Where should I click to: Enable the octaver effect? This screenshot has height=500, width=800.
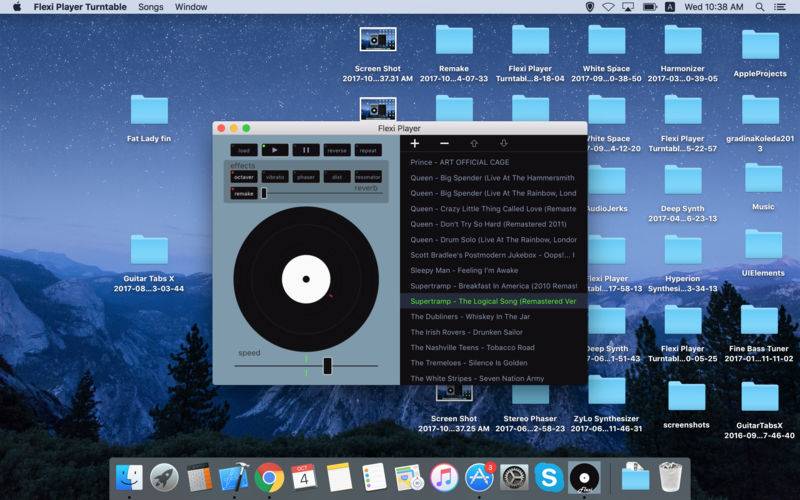pos(244,177)
